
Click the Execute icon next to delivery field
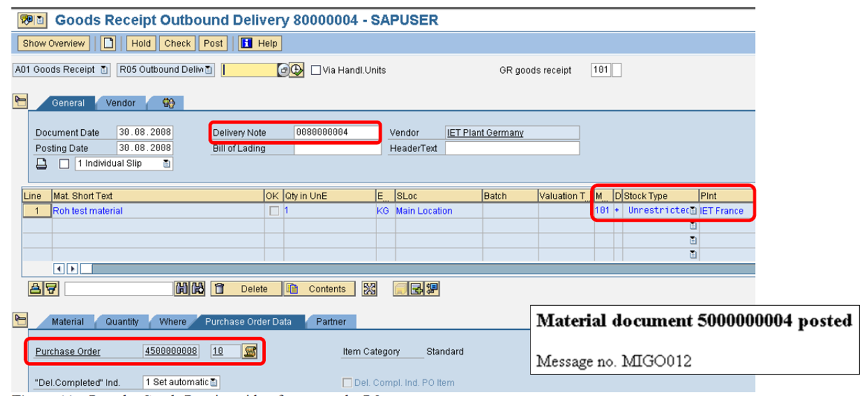297,70
